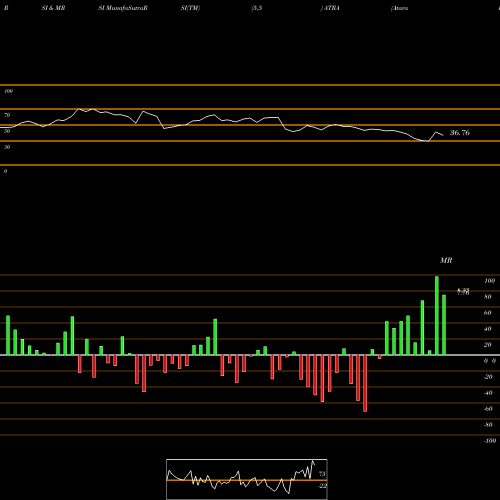Image resolution: width=500 pixels, height=500 pixels.
Task: Click the MR axis label -20
Action: (488, 377)
